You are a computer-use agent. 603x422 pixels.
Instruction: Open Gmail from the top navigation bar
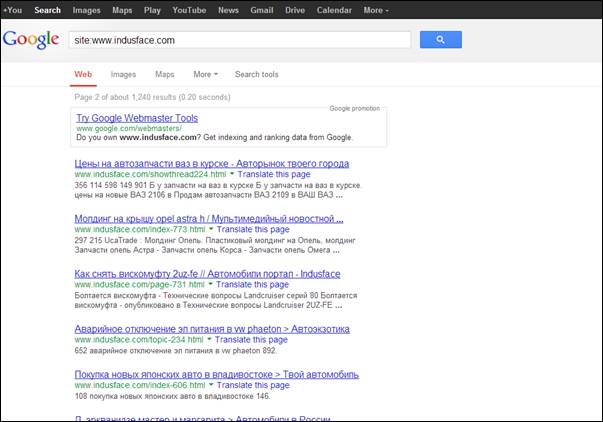click(x=263, y=10)
